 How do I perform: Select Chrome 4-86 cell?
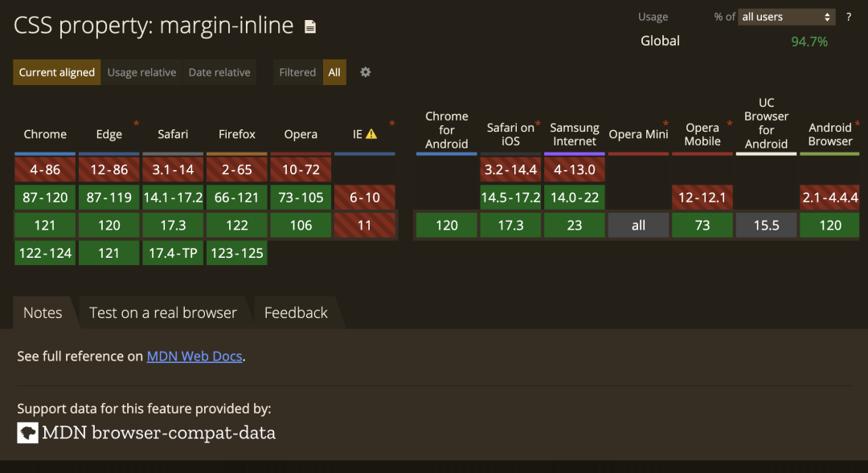point(45,169)
